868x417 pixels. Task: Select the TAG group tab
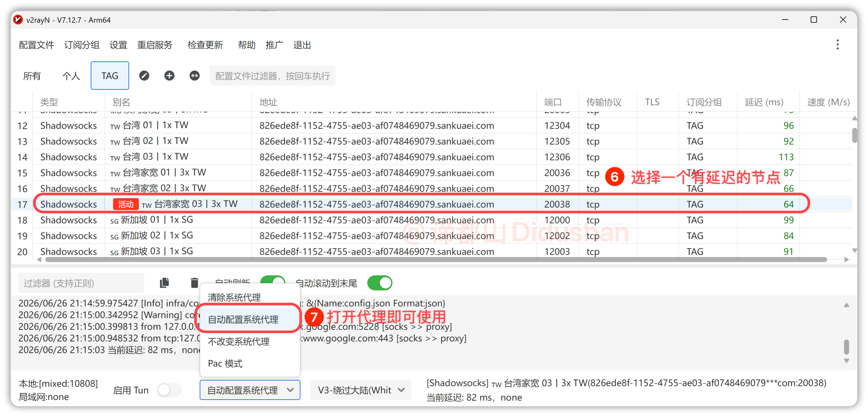tap(110, 76)
